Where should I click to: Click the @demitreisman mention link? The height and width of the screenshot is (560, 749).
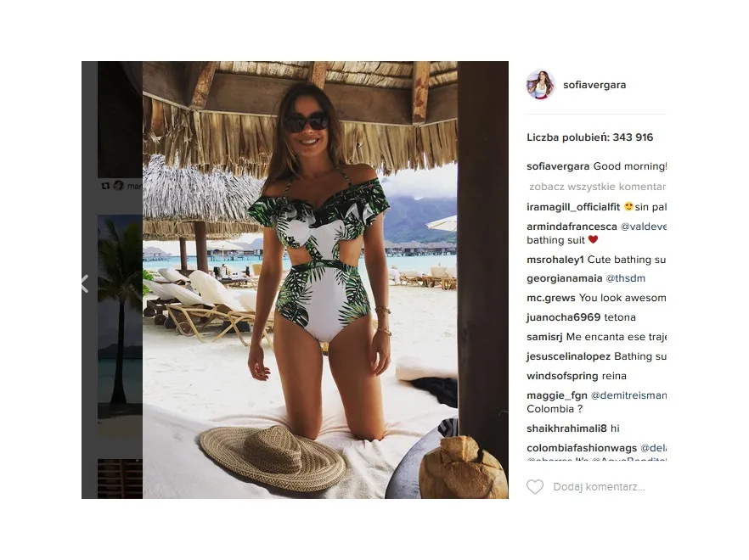[628, 395]
